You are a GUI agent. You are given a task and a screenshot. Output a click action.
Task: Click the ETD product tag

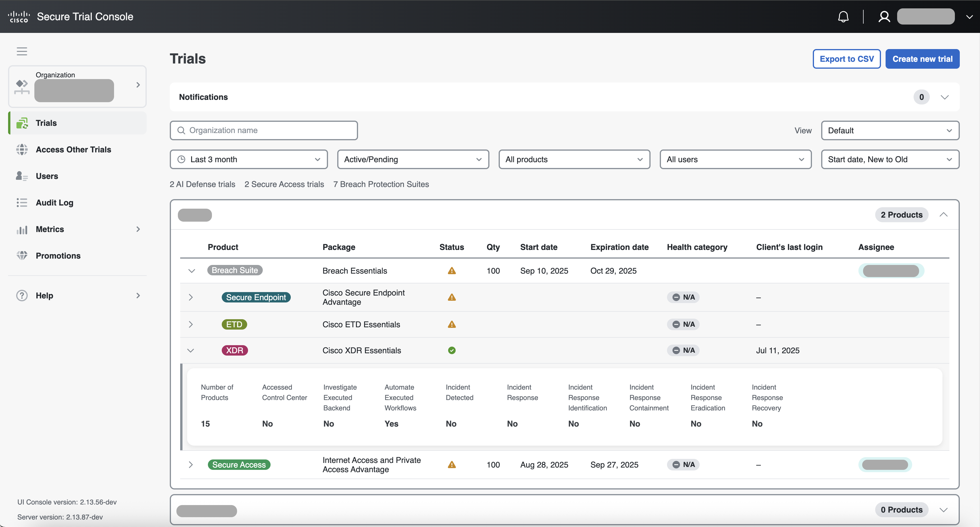(234, 324)
